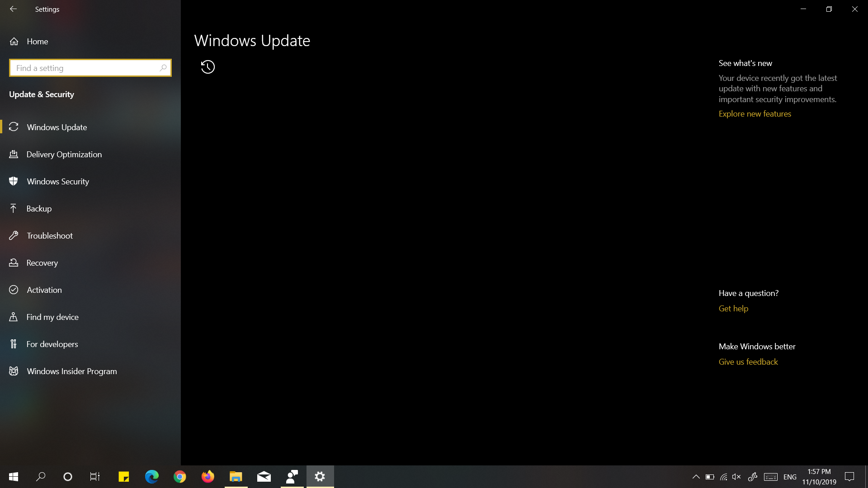The image size is (868, 488).
Task: Open the Windows Start menu
Action: click(x=14, y=477)
